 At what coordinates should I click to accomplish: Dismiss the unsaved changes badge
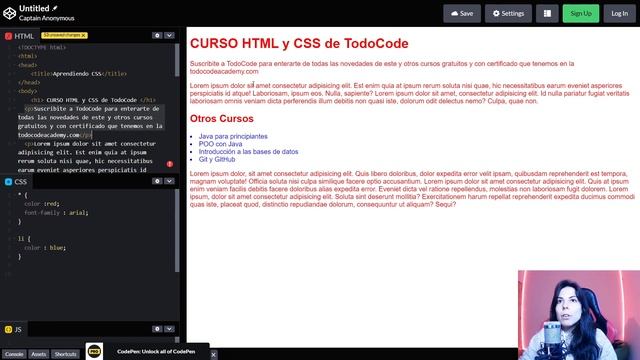click(x=83, y=36)
